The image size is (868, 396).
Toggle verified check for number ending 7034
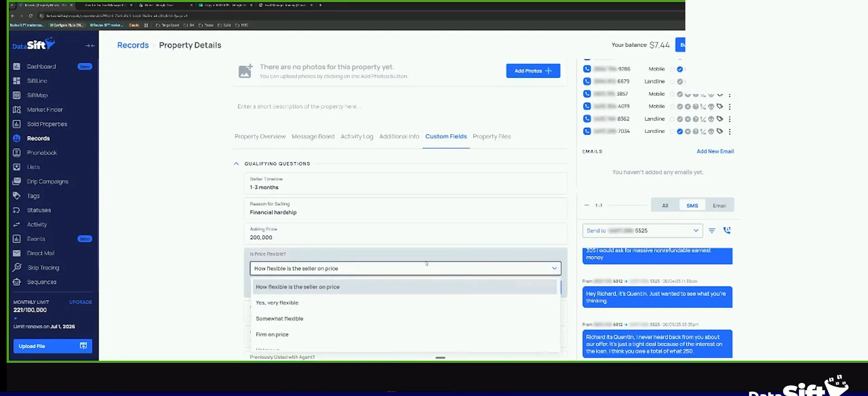[x=680, y=132]
